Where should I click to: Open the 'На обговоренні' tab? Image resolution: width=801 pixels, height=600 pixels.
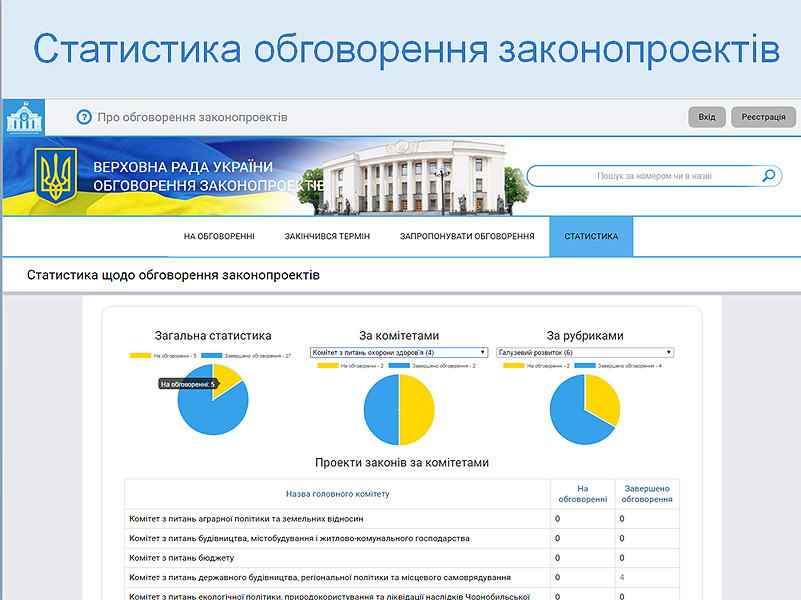[x=219, y=236]
